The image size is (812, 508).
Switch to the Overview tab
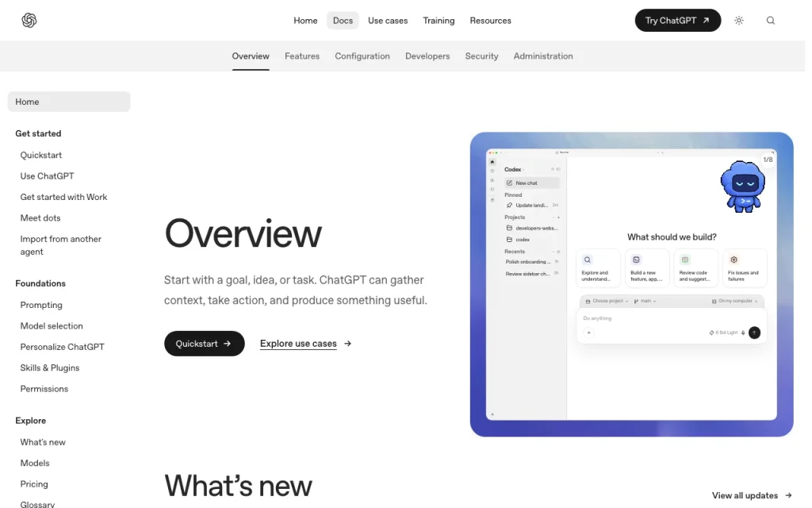(x=251, y=56)
